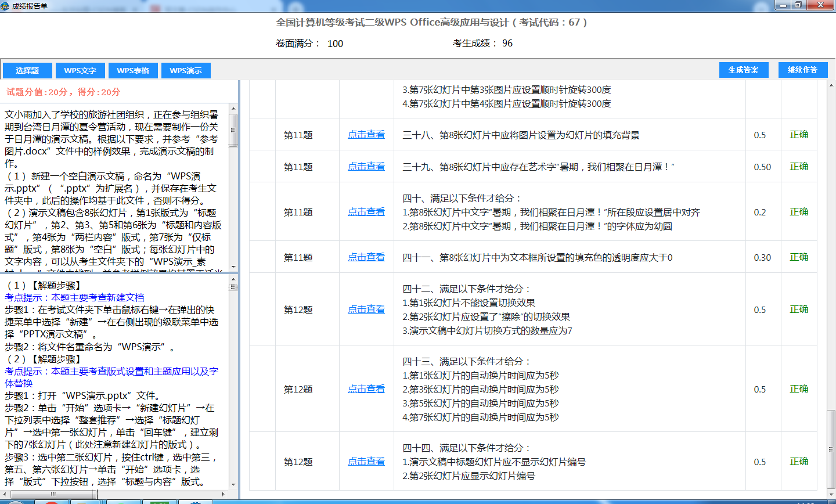Image resolution: width=836 pixels, height=504 pixels.
Task: Click the exam title 全国计算机等级考试二级WPS Office
Action: pos(431,23)
